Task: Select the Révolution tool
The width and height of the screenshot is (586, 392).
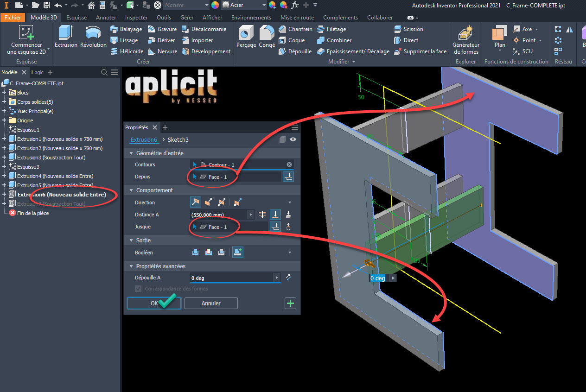Action: pos(93,36)
